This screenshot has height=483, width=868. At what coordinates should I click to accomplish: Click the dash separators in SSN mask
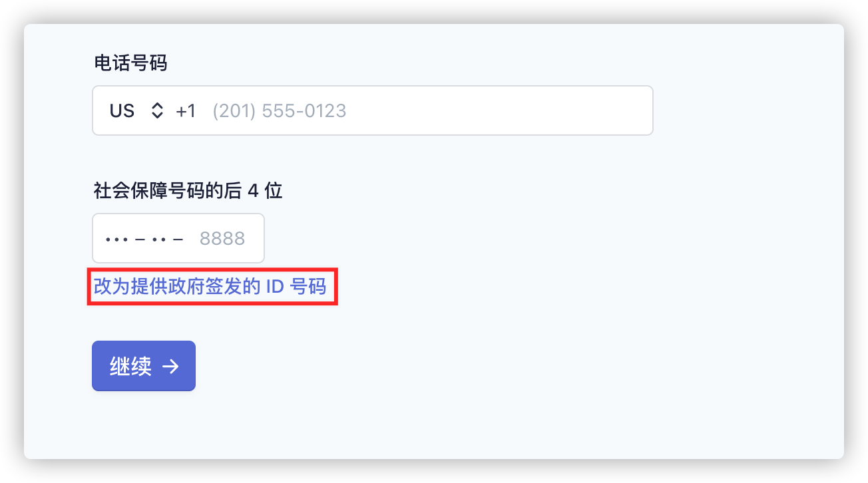158,238
